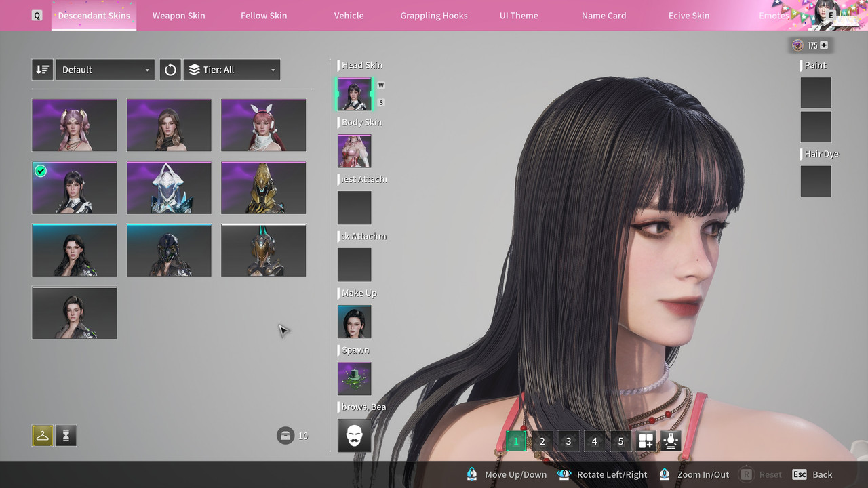Select the white crystal helmet skin
This screenshot has width=868, height=488.
point(169,188)
